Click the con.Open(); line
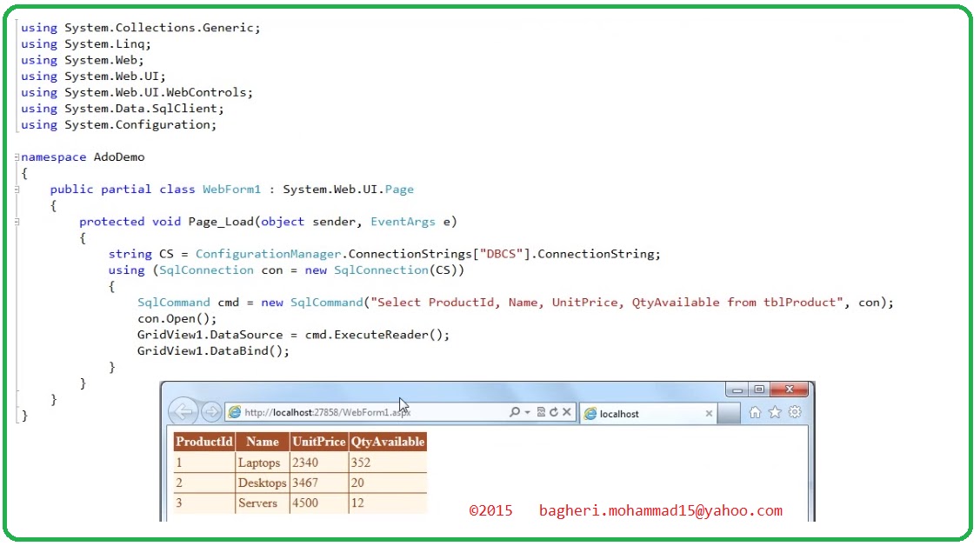Viewport: 980px width, 546px height. coord(177,318)
